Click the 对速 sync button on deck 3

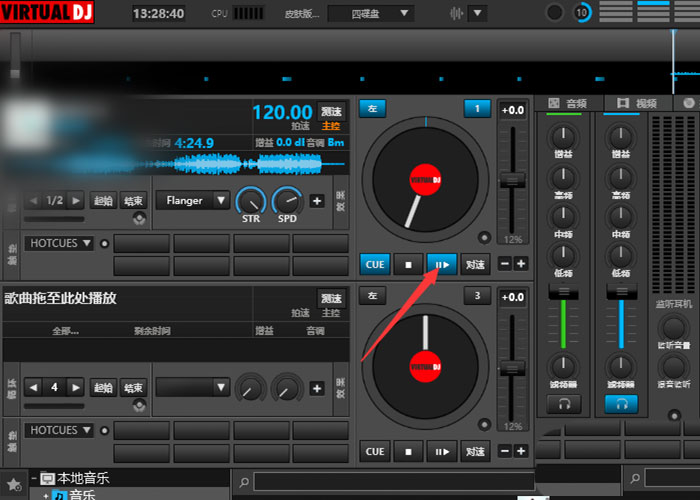click(475, 452)
